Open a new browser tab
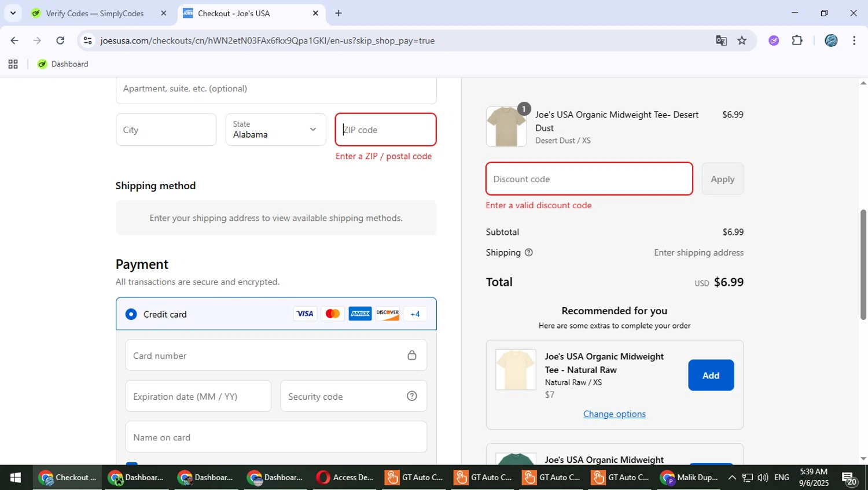Screen dimensions: 868x490 (339, 13)
